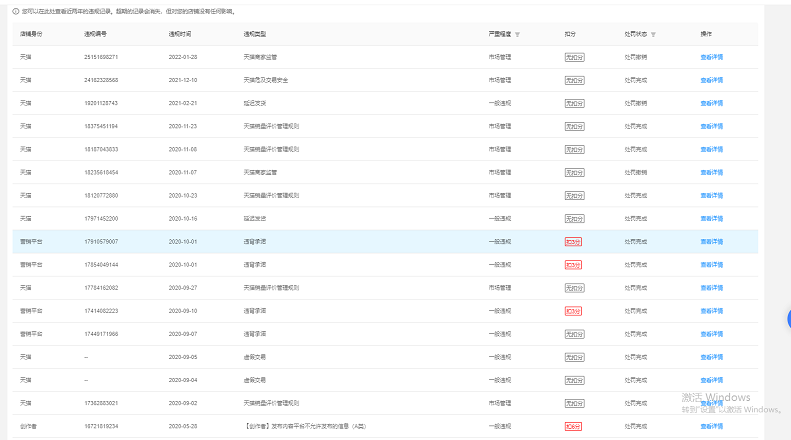View details of the 2020-09-27 violation
This screenshot has height=440, width=791.
coord(711,288)
